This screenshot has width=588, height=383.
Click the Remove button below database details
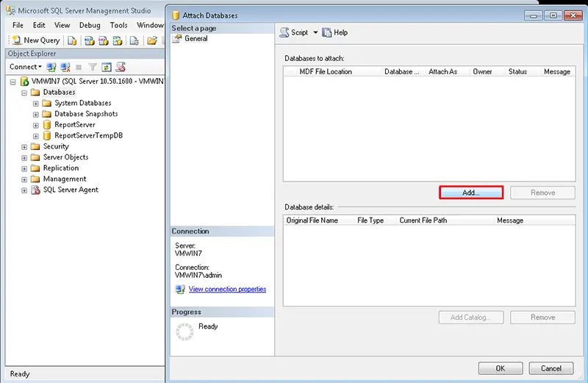click(542, 318)
